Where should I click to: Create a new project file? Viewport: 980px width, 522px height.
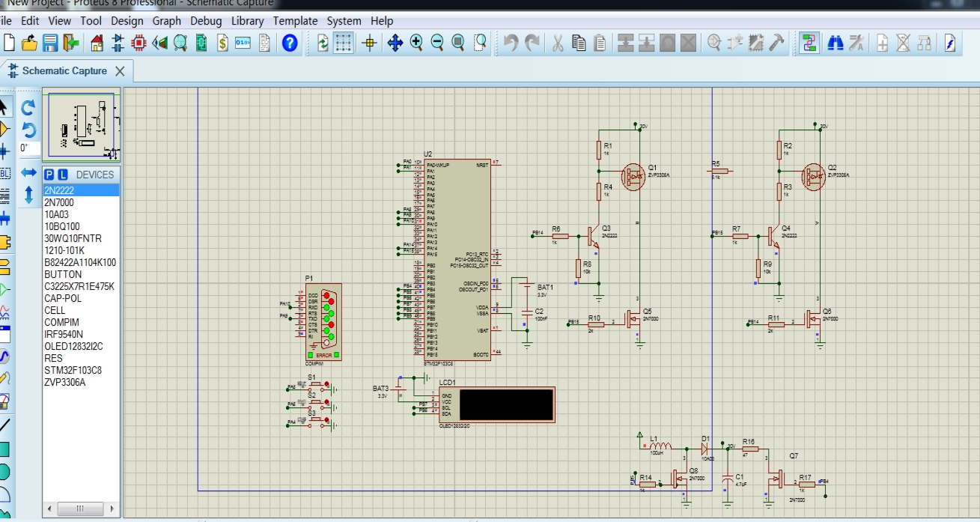9,43
